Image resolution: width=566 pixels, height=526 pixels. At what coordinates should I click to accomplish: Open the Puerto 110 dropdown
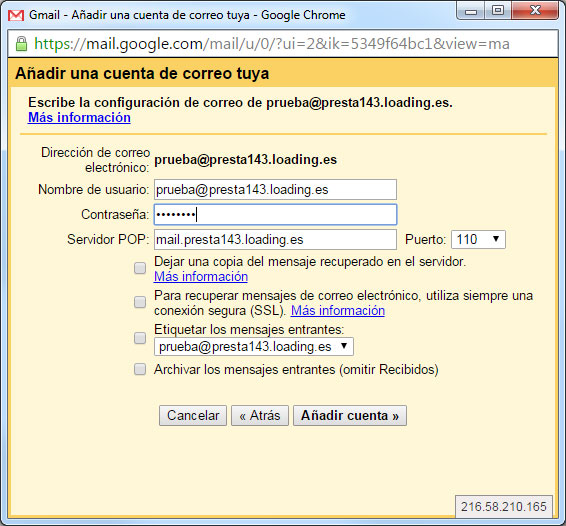click(x=478, y=239)
